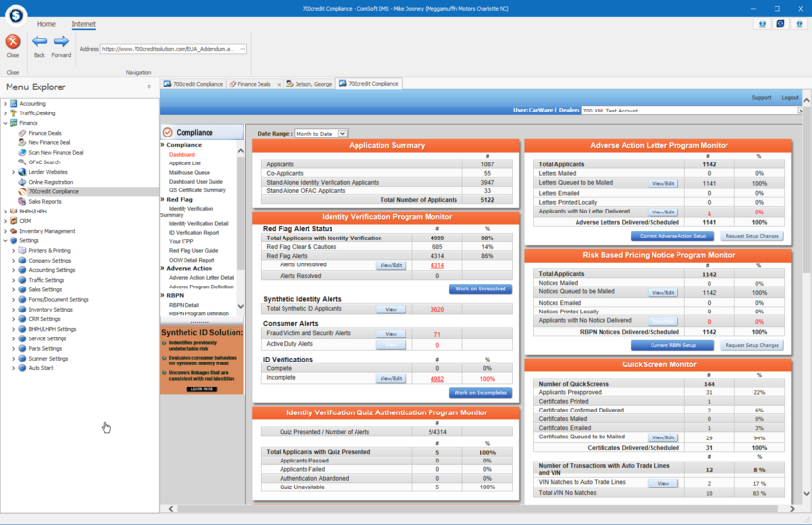Open the ComSoft application logo menu
The width and height of the screenshot is (812, 525).
pos(16,14)
